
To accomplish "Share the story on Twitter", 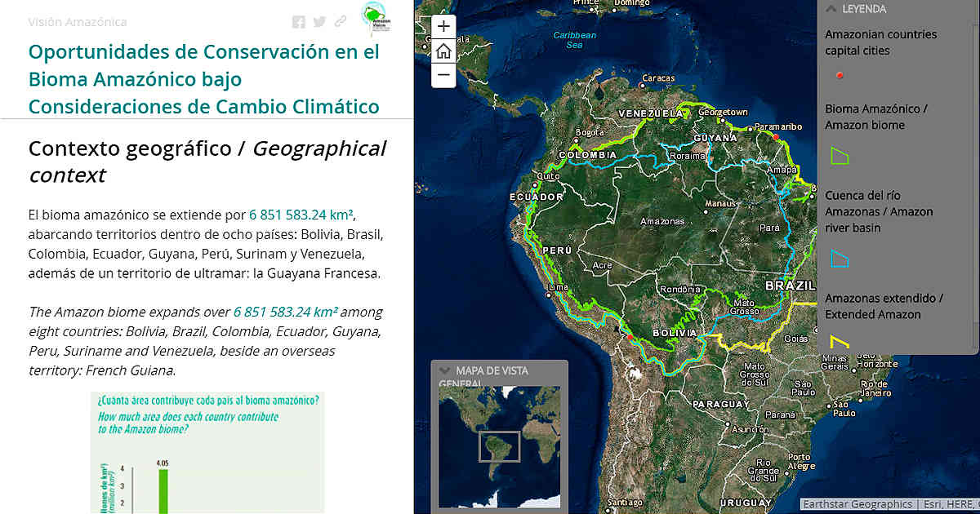I will 319,22.
